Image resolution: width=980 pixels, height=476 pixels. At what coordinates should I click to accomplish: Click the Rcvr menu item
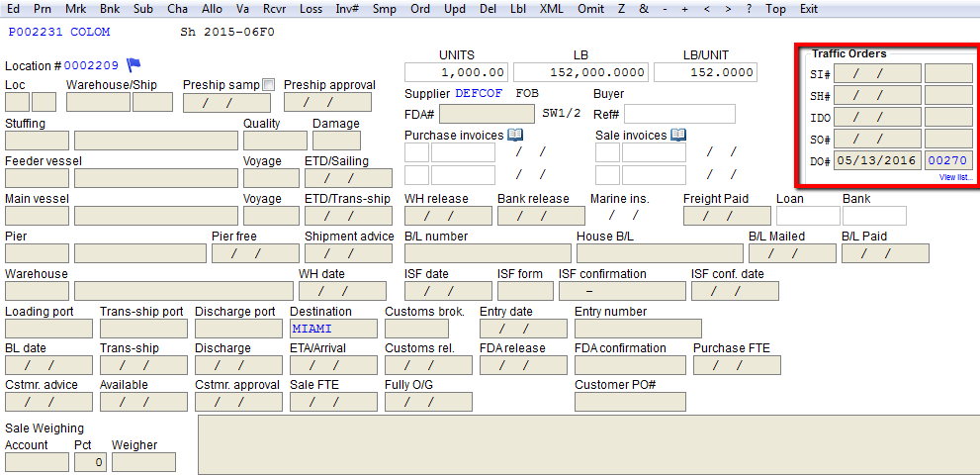tap(275, 9)
